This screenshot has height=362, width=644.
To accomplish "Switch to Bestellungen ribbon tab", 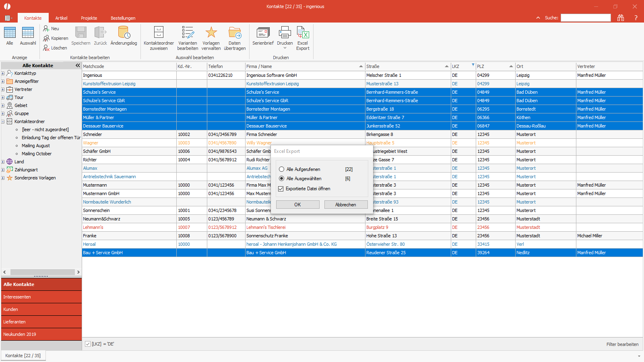I will (x=123, y=18).
